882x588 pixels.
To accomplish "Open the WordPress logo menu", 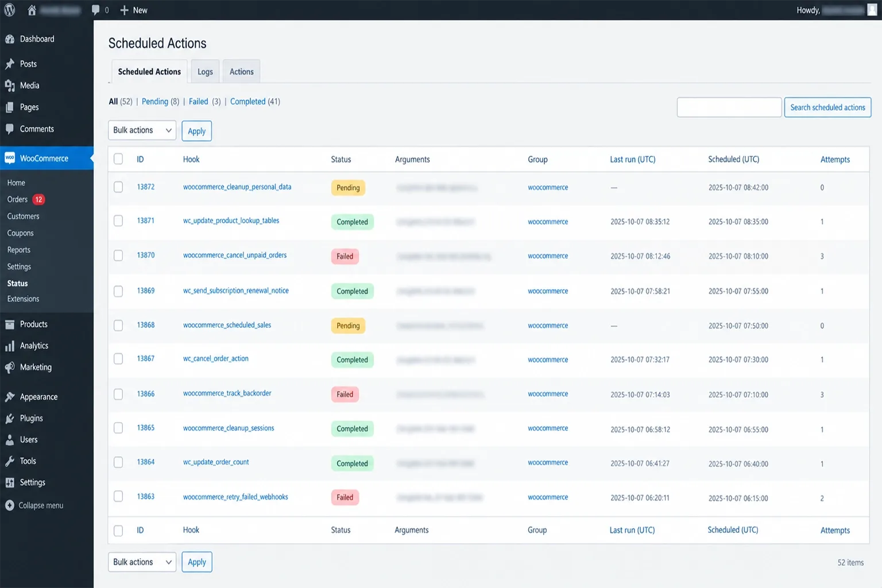I will coord(10,10).
